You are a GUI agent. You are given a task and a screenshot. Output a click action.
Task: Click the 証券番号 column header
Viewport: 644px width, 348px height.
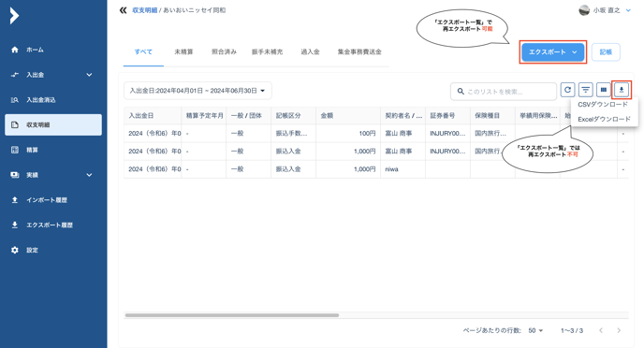(x=447, y=116)
